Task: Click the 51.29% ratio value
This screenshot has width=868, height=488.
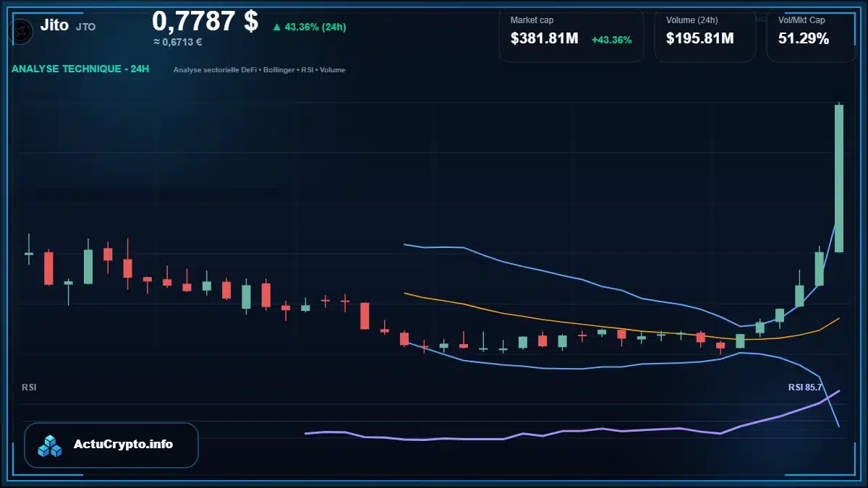Action: click(x=804, y=39)
